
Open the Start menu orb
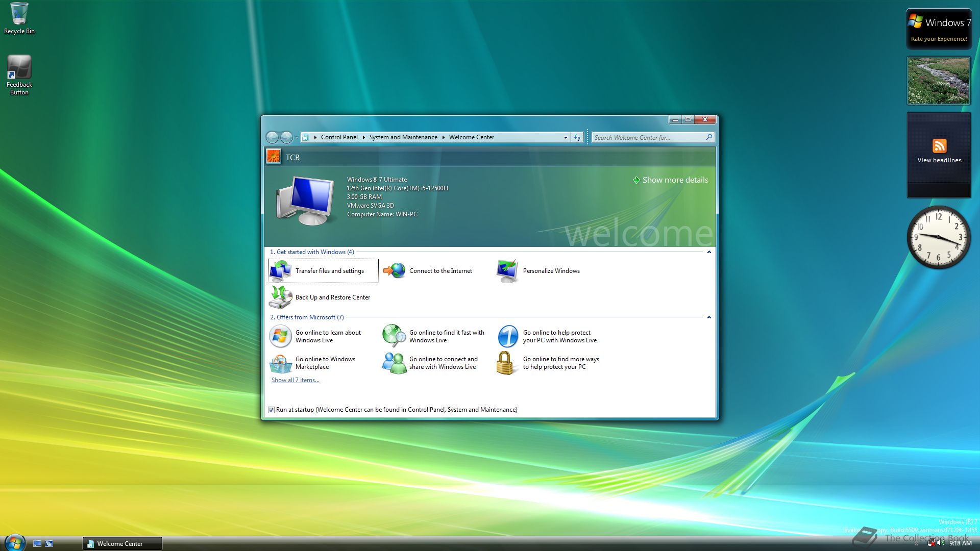click(x=15, y=542)
